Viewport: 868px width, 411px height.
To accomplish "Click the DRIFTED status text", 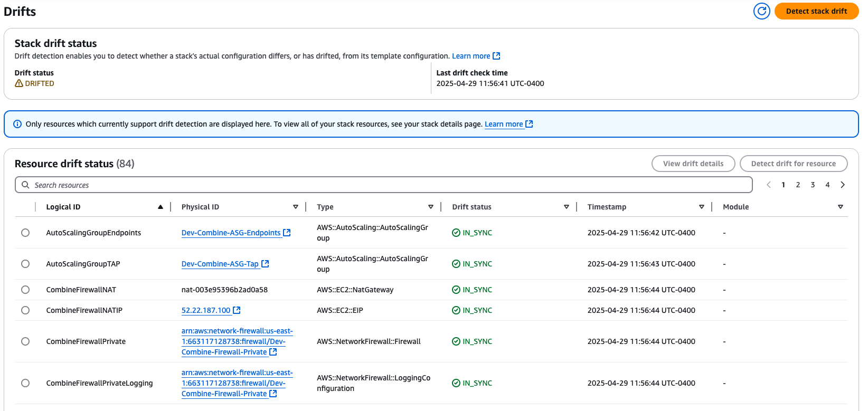I will (40, 83).
